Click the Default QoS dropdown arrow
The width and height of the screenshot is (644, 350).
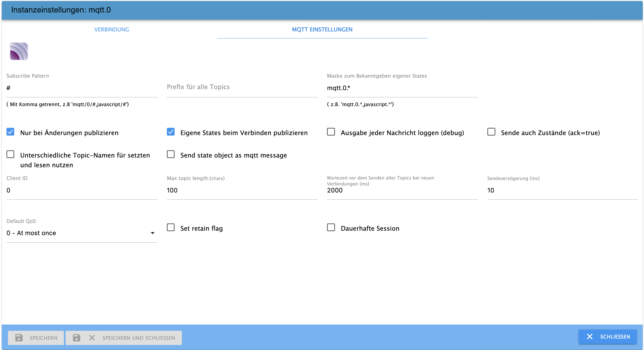(152, 233)
